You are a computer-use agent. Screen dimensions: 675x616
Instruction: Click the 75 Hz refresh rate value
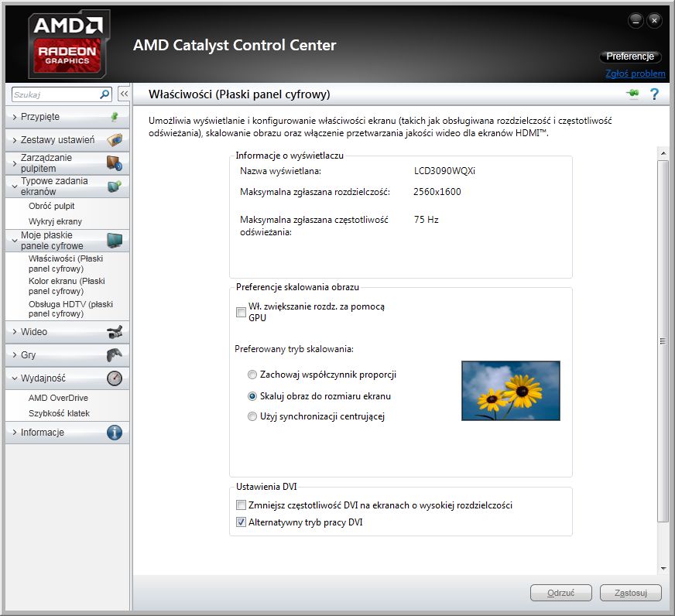pos(427,220)
